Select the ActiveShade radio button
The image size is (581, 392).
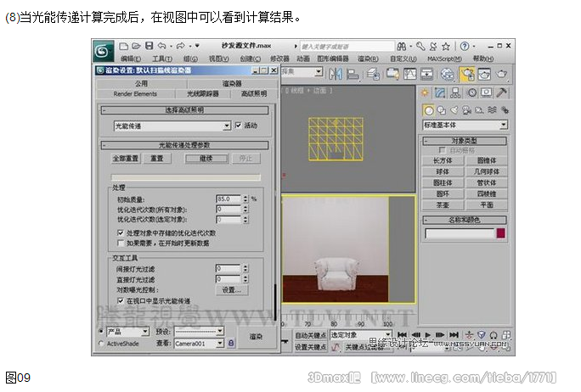click(101, 343)
